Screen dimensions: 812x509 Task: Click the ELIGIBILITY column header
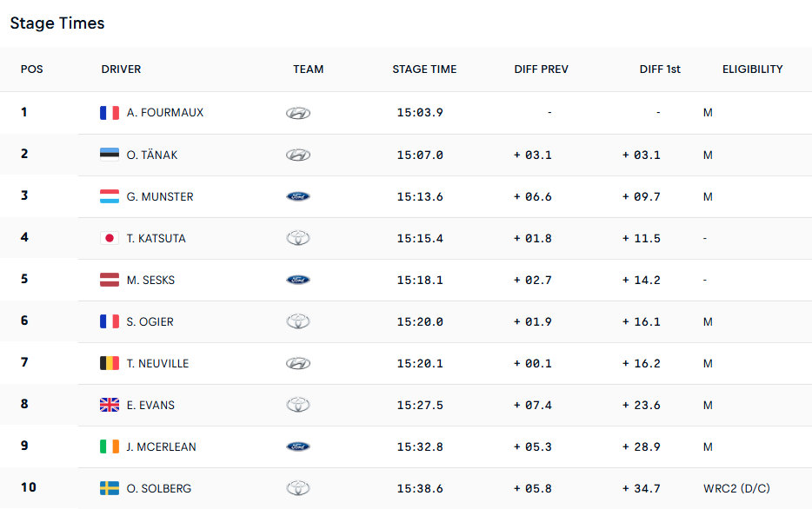(752, 69)
